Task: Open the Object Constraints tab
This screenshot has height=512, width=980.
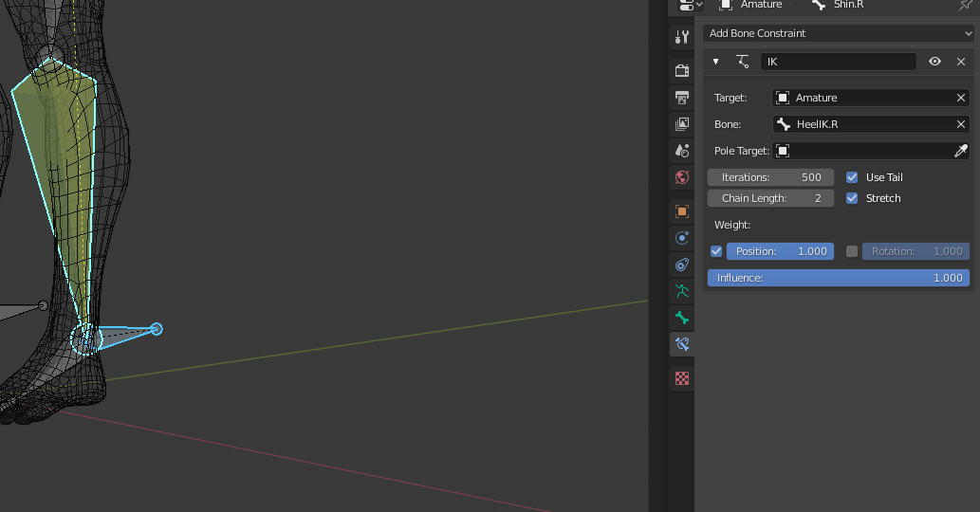Action: pyautogui.click(x=682, y=265)
